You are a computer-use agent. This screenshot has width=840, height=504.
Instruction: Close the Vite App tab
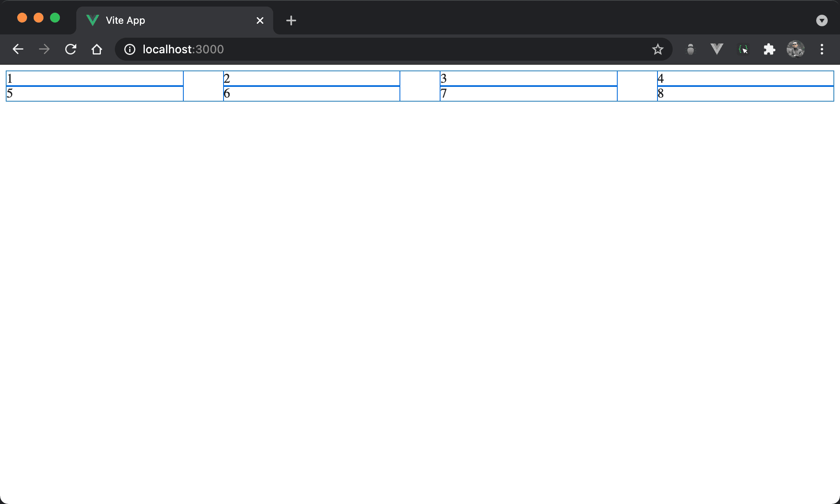pyautogui.click(x=260, y=20)
